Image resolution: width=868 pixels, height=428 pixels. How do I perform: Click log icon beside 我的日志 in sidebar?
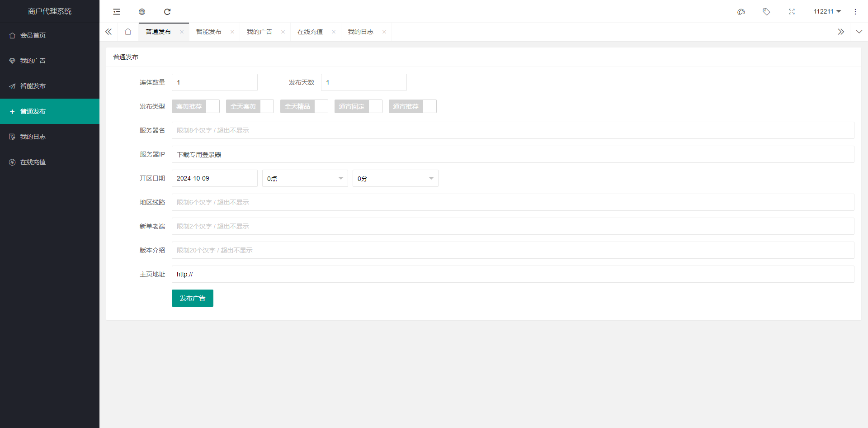coord(12,137)
